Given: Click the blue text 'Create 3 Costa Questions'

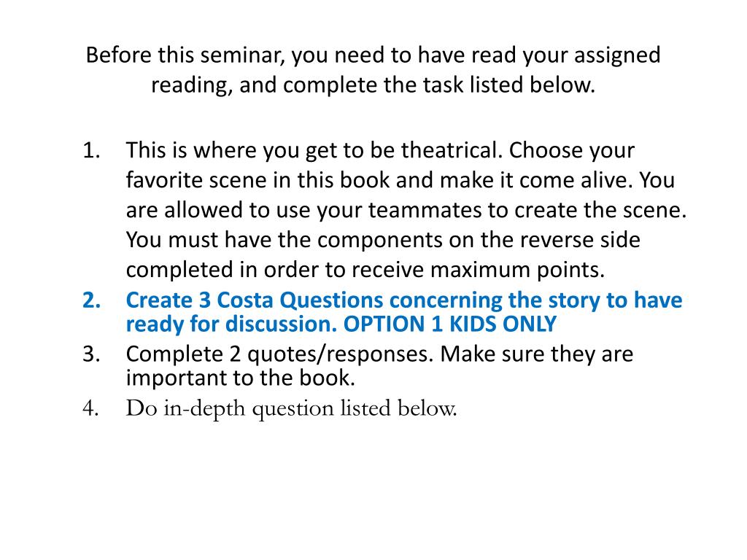Looking at the screenshot, I should pyautogui.click(x=255, y=300).
